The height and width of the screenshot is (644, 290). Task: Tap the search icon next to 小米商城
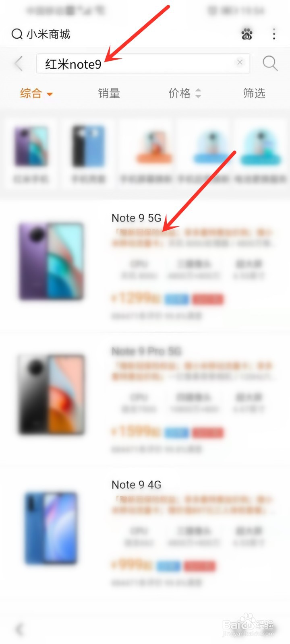17,34
